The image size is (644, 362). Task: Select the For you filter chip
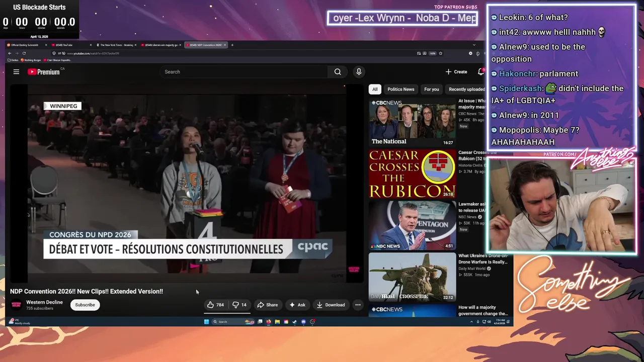point(431,89)
